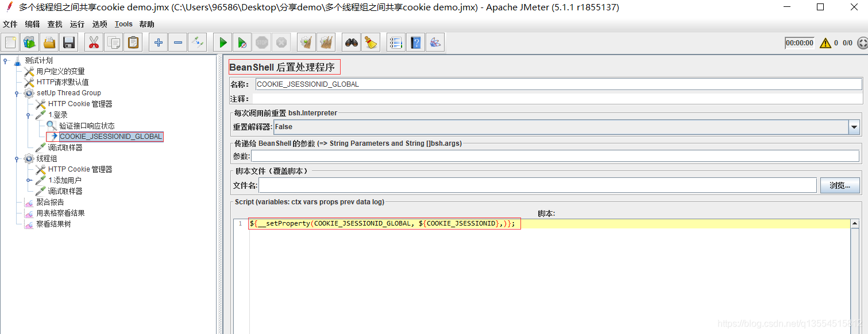Click the 00:00:00 elapsed time display
This screenshot has height=334, width=868.
(x=800, y=43)
